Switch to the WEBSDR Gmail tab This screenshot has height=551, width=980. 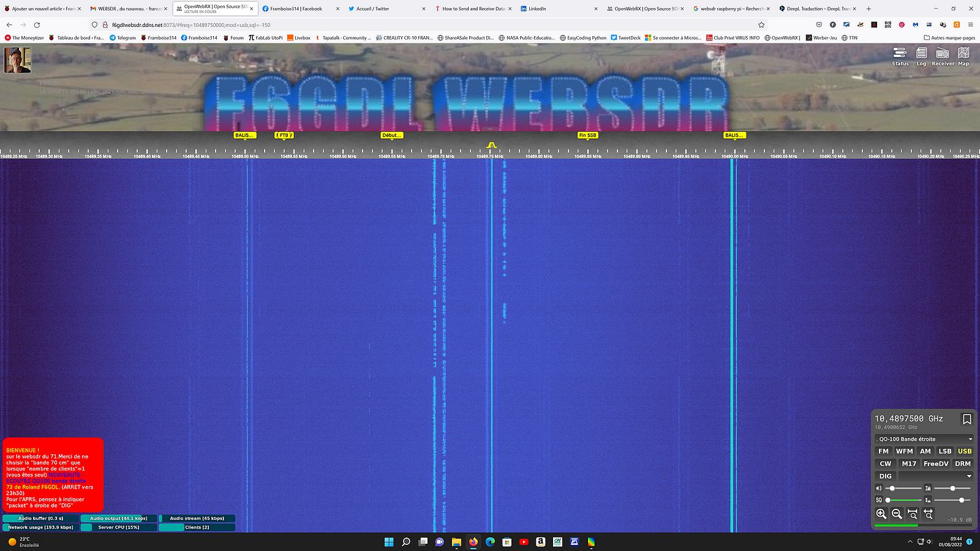[129, 9]
